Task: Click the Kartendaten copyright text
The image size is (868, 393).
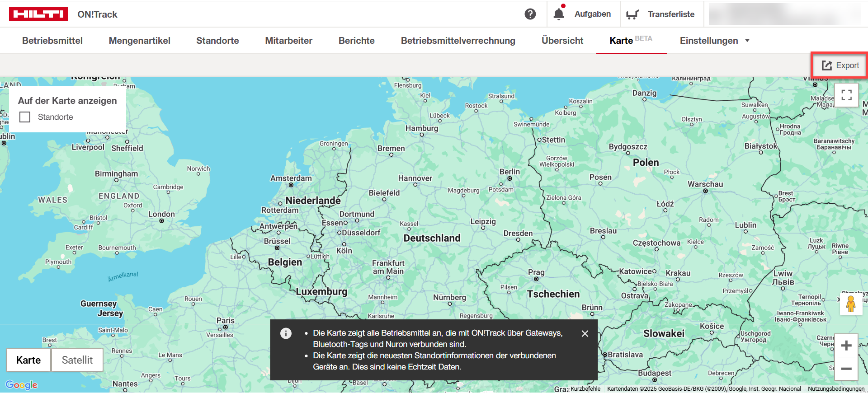Action: point(704,388)
